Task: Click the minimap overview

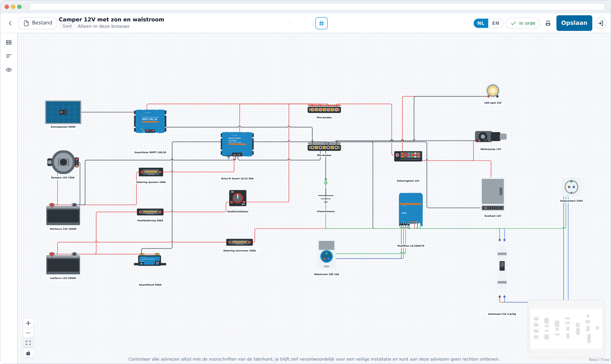Action: (566, 329)
